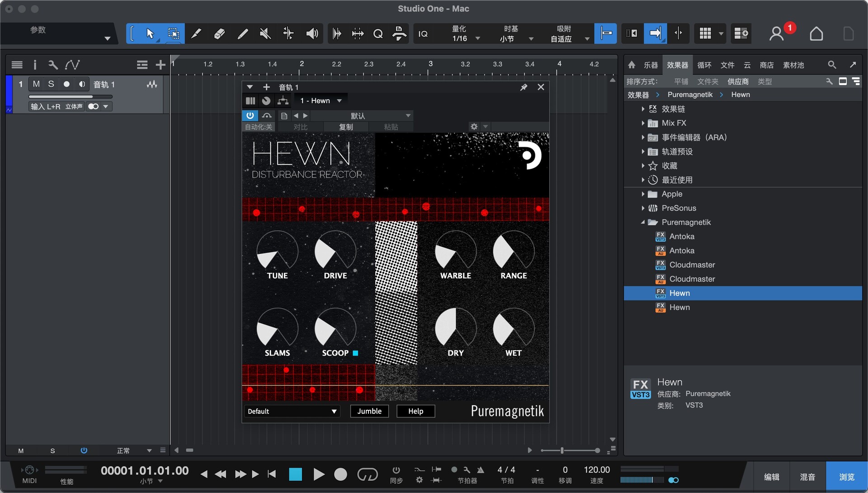The image size is (868, 493).
Task: Select the Arrow tool in toolbar
Action: point(150,33)
